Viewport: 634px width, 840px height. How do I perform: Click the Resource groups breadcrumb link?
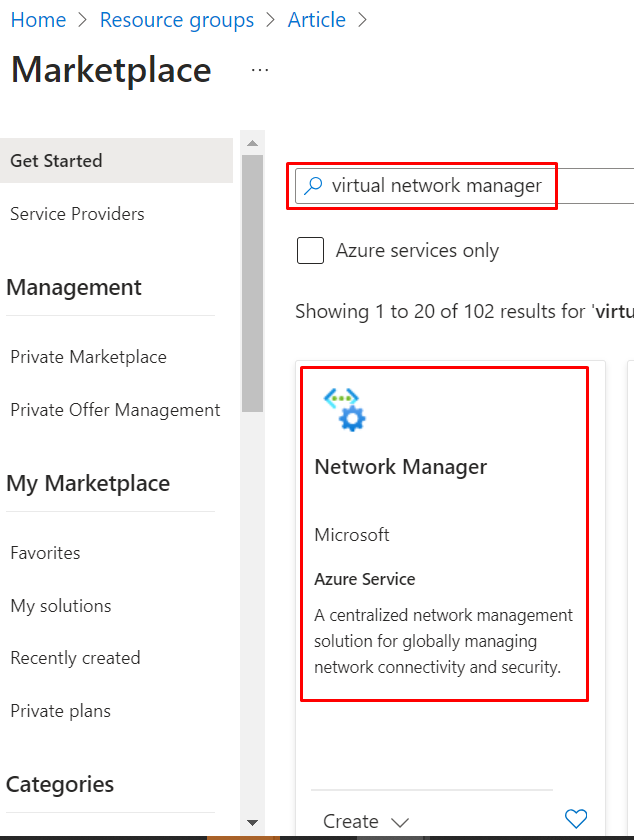[x=177, y=20]
